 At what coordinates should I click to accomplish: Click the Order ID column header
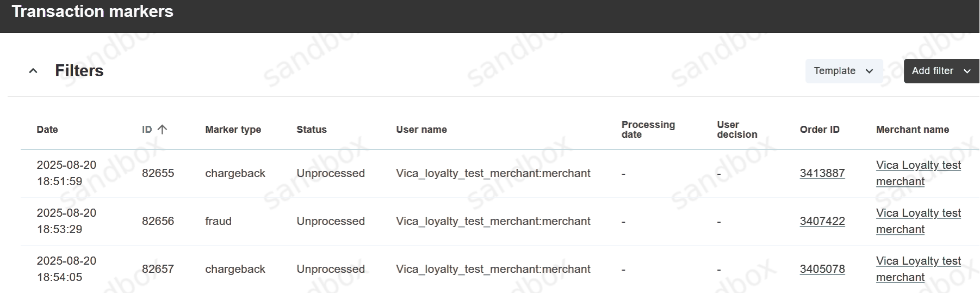coord(820,130)
